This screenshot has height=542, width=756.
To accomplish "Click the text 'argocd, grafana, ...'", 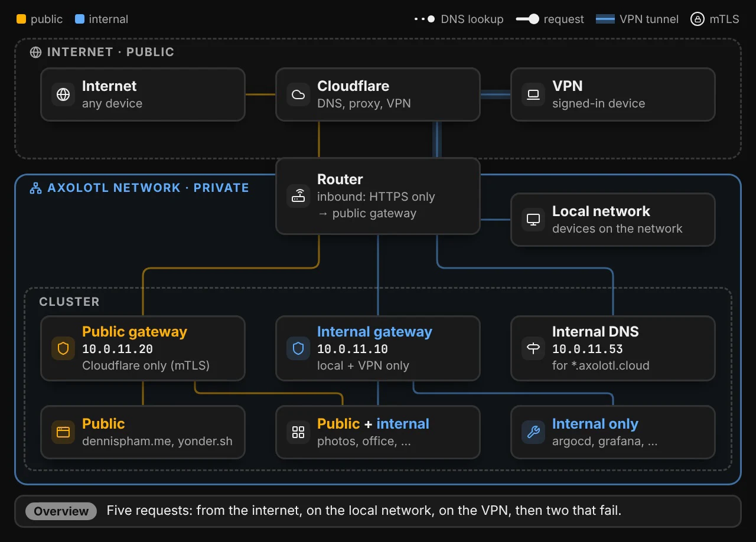I will [x=605, y=441].
